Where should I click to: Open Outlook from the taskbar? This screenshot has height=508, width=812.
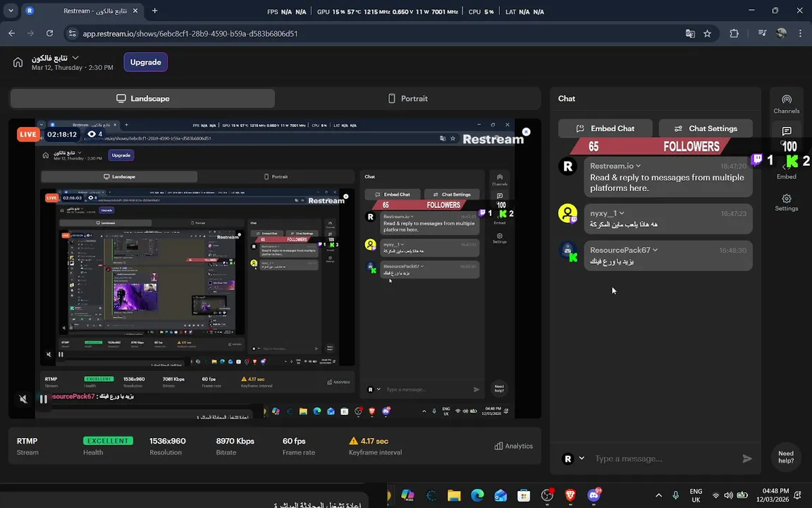coord(500,495)
